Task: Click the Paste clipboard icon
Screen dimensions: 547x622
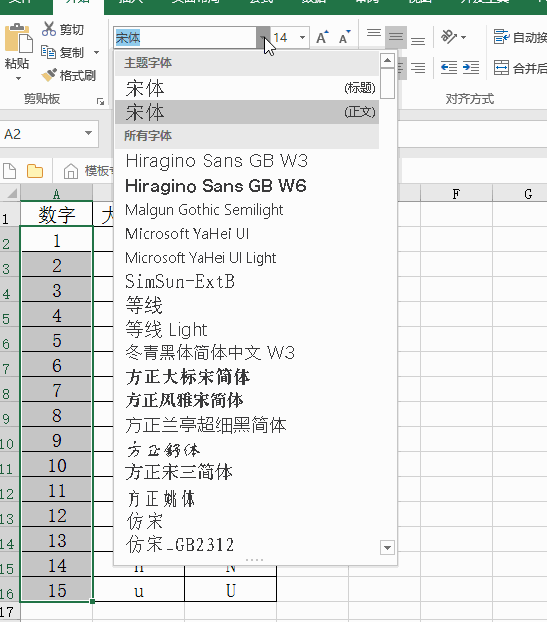Action: click(x=18, y=38)
